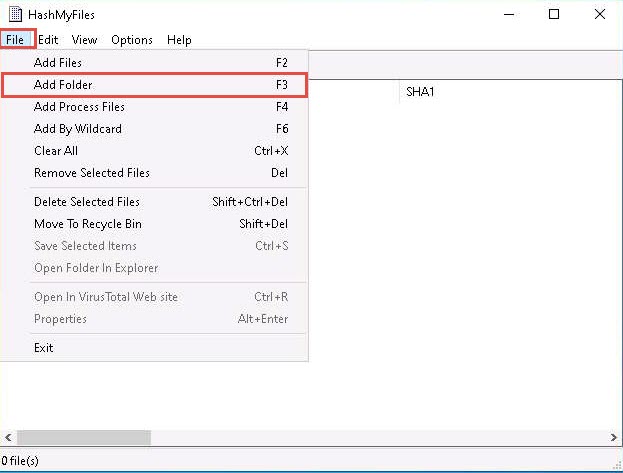
Task: Open the File menu
Action: tap(18, 40)
